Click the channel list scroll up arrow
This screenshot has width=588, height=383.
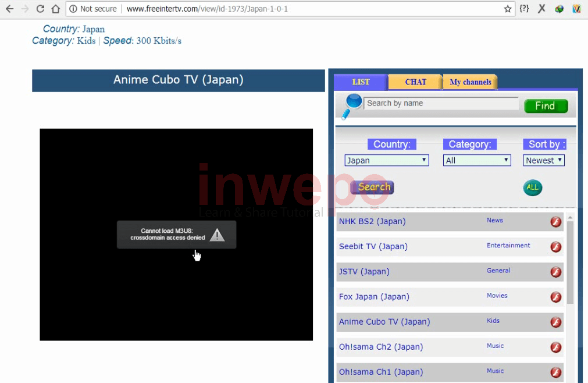coord(570,218)
